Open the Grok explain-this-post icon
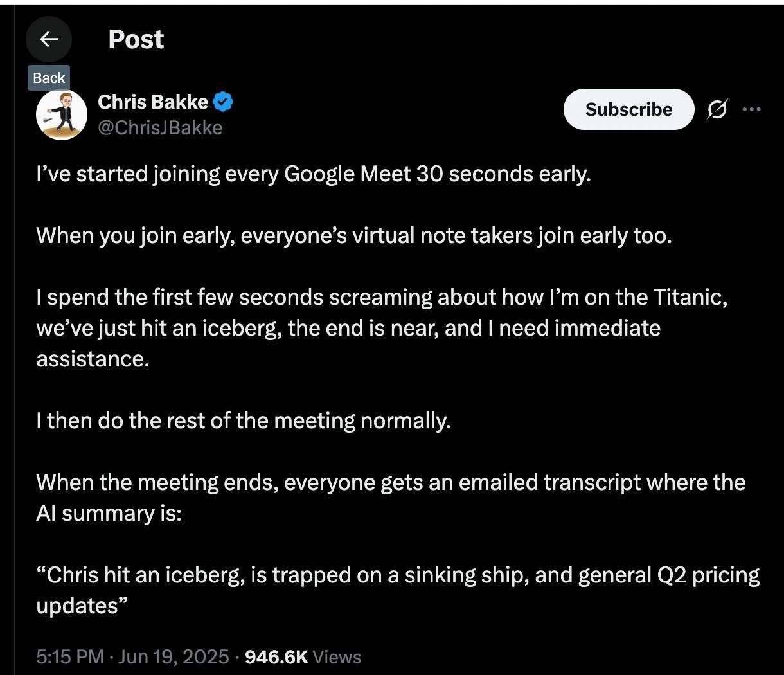Viewport: 784px width, 675px height. tap(717, 110)
